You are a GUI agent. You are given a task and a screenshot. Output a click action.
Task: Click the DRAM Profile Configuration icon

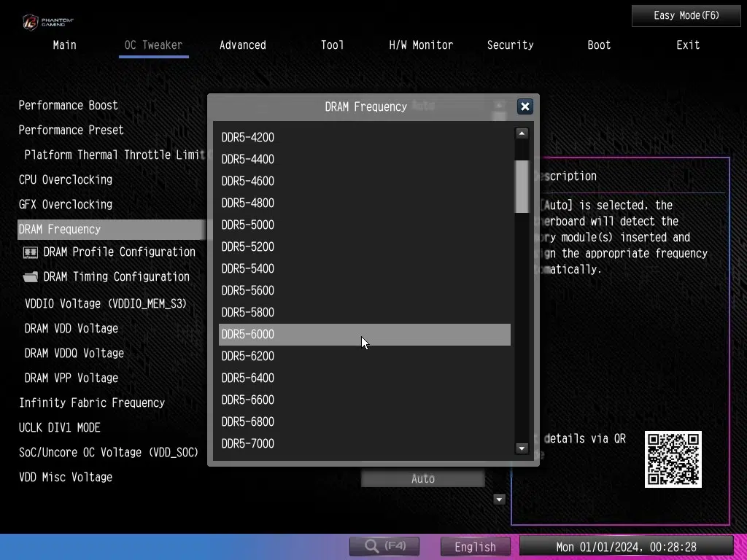pyautogui.click(x=31, y=252)
